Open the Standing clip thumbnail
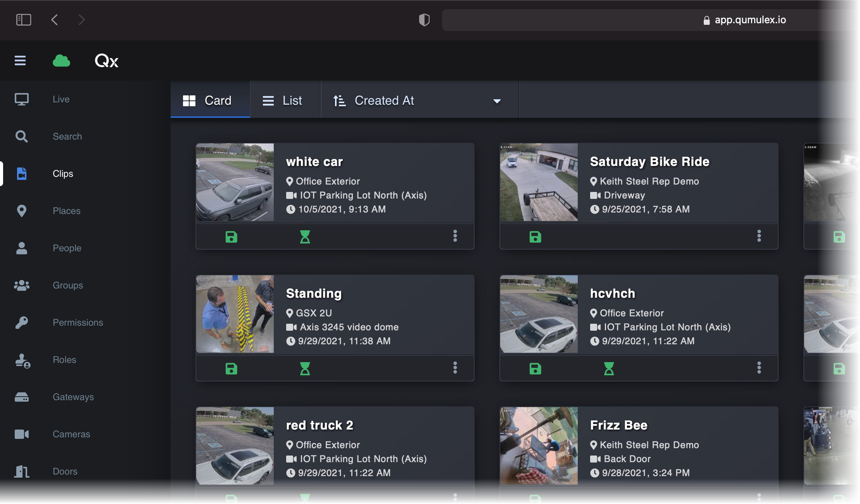The height and width of the screenshot is (504, 860). coord(235,314)
